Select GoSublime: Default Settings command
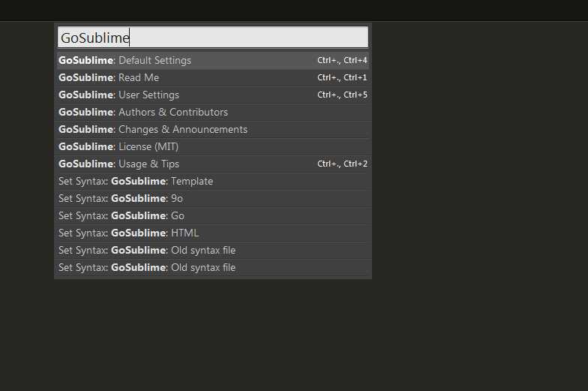 click(x=213, y=60)
